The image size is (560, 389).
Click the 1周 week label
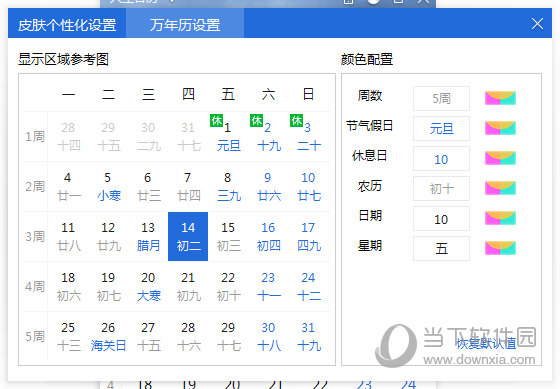(35, 136)
